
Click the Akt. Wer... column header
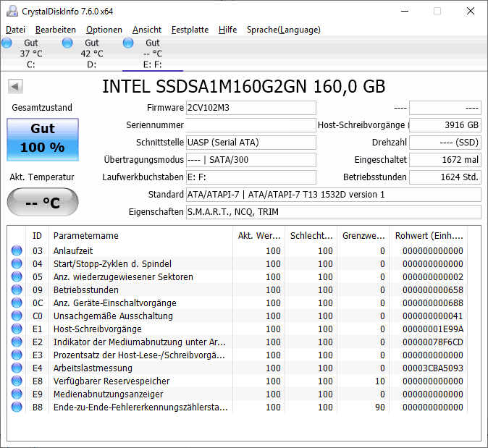pyautogui.click(x=259, y=236)
